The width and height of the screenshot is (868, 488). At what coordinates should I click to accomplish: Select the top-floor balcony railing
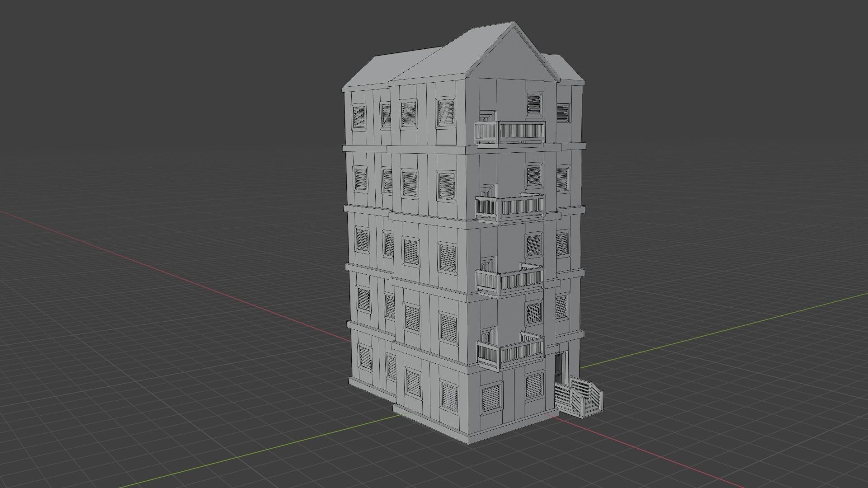(509, 132)
